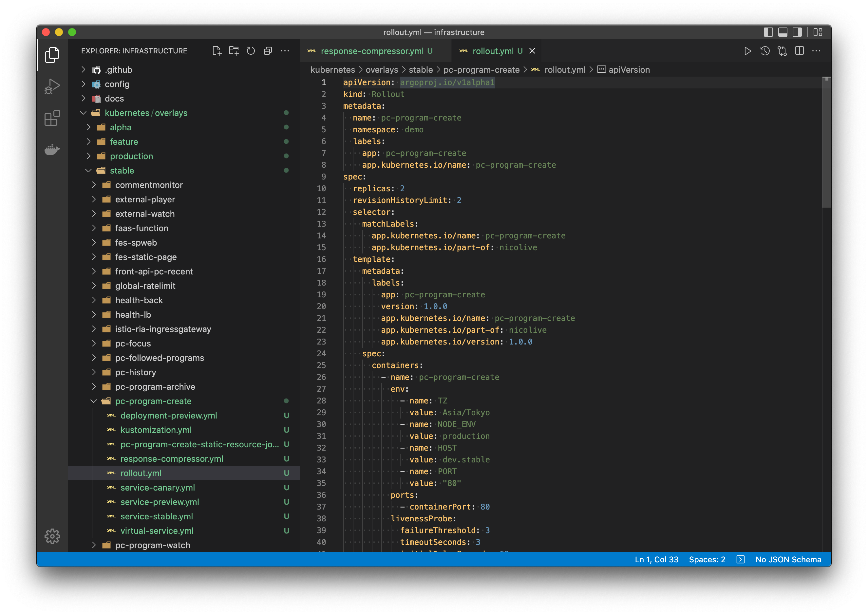Open the Spaces: 2 indentation setting
Image resolution: width=868 pixels, height=615 pixels.
707,559
